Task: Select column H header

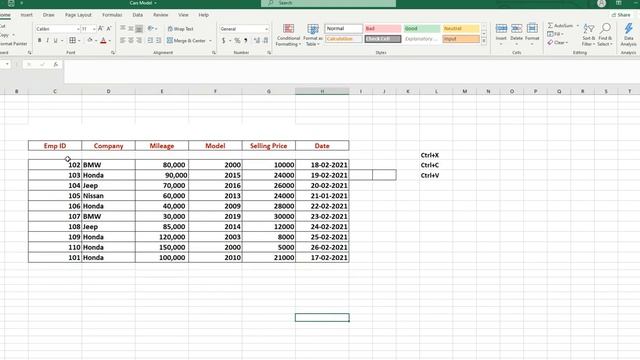Action: pos(322,91)
